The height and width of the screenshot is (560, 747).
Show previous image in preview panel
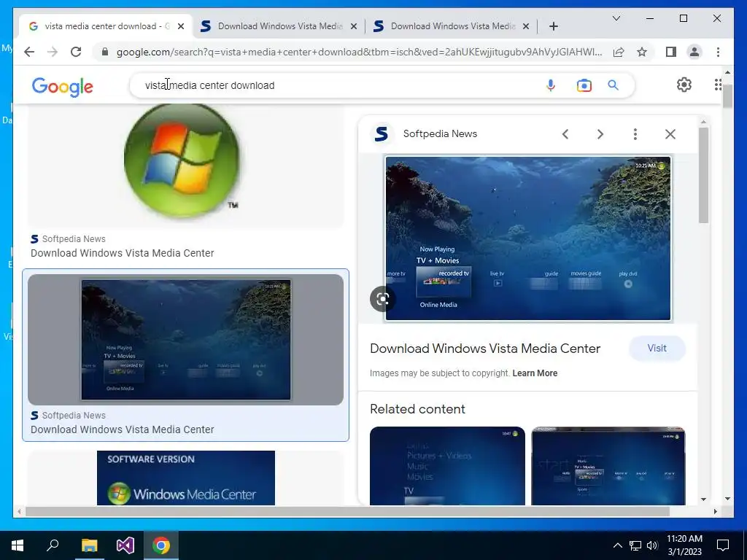tap(565, 134)
